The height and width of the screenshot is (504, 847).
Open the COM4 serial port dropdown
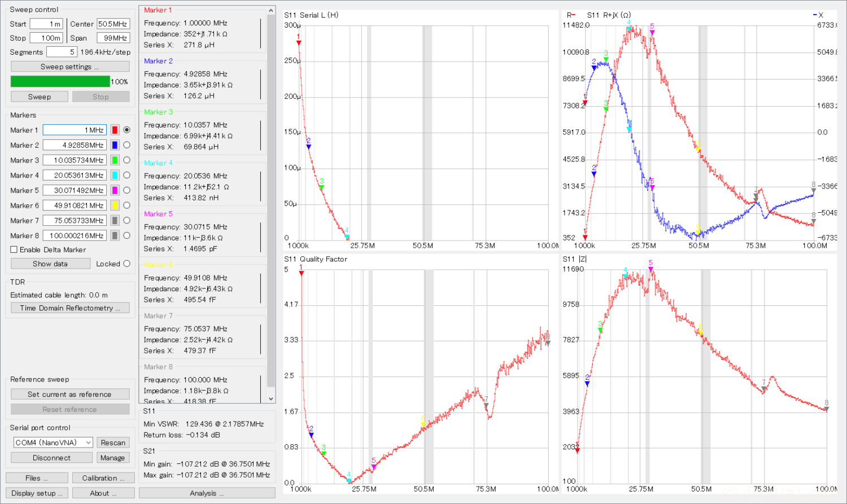(x=53, y=442)
